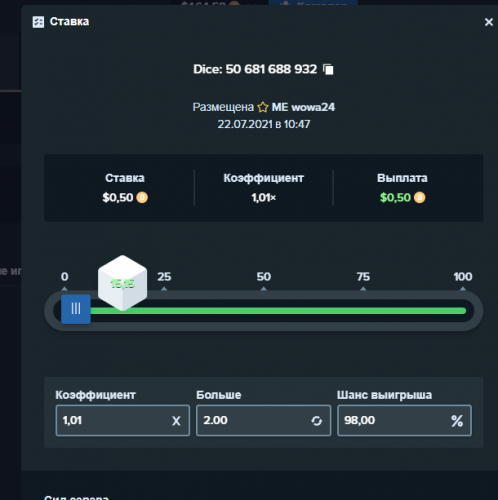This screenshot has height=500, width=498.
Task: Click the 50 scale label
Action: point(264,277)
